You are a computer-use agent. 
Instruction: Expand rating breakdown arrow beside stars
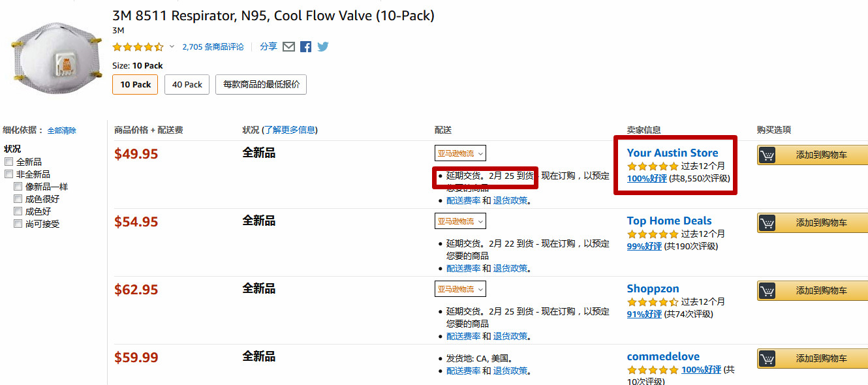(172, 47)
